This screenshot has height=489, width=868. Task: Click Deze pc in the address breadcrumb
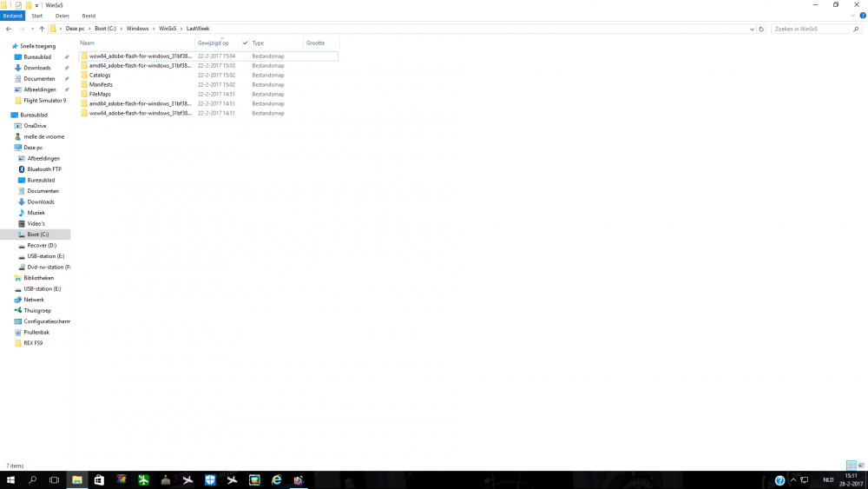pyautogui.click(x=75, y=29)
